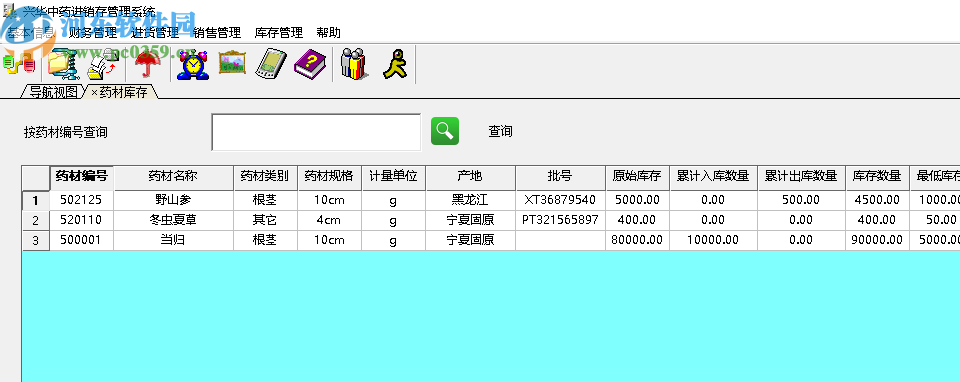Select the 90000.00 stock quantity cell
The width and height of the screenshot is (960, 382).
(x=877, y=241)
